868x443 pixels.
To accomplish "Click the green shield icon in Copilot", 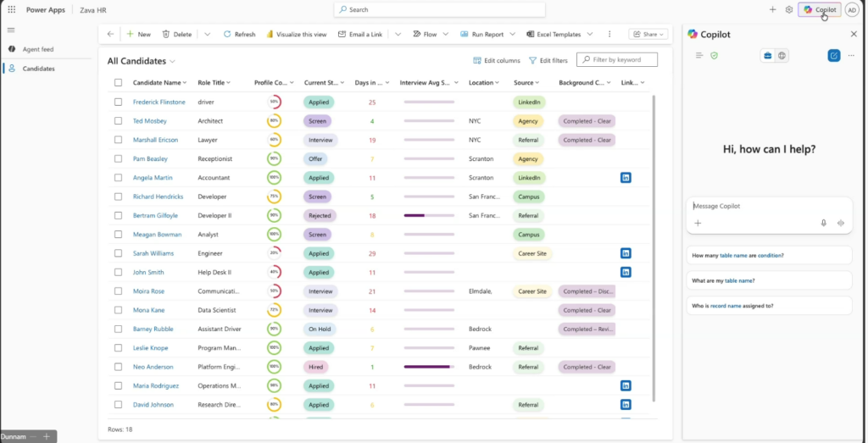I will pos(714,55).
